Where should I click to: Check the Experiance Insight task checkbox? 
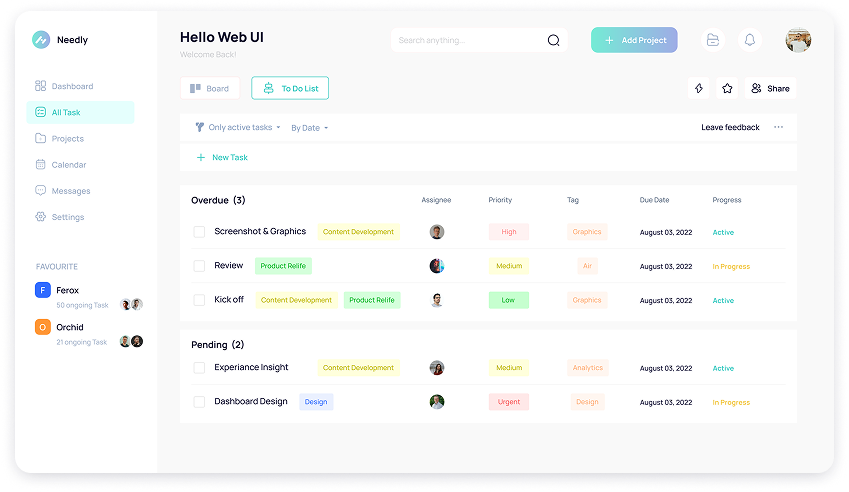pos(199,368)
